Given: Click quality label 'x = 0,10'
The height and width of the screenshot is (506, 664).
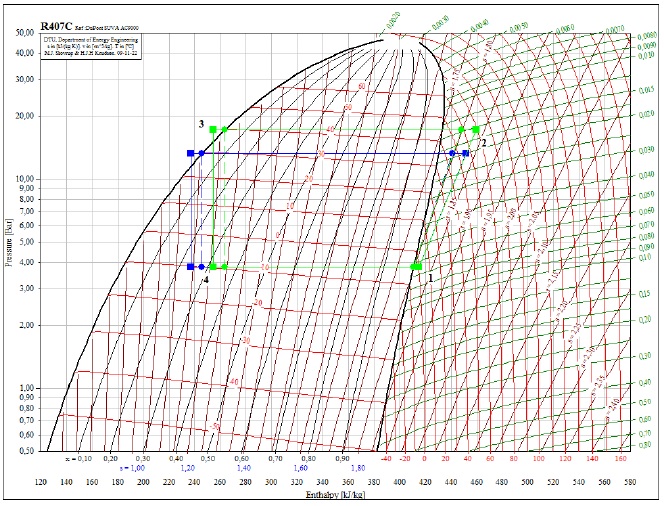Looking at the screenshot, I should click(x=79, y=459).
